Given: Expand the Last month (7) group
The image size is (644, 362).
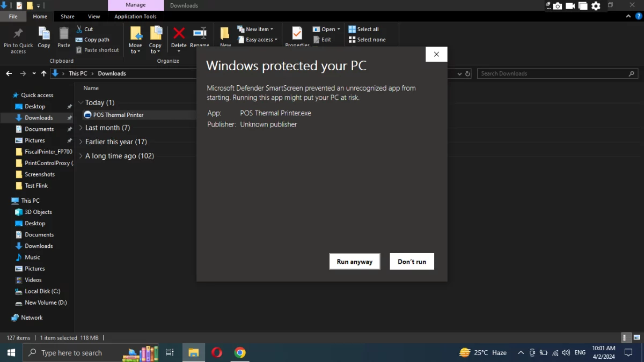Looking at the screenshot, I should [x=81, y=128].
